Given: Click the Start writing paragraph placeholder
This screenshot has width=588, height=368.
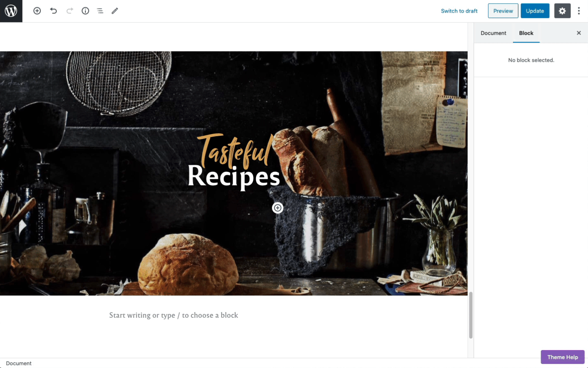Looking at the screenshot, I should tap(174, 315).
